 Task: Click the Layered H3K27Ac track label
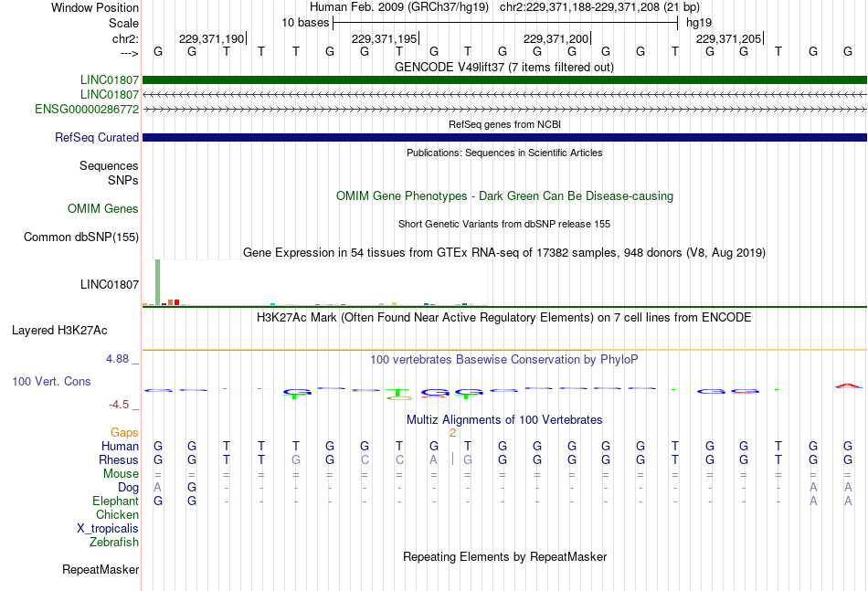click(x=59, y=331)
